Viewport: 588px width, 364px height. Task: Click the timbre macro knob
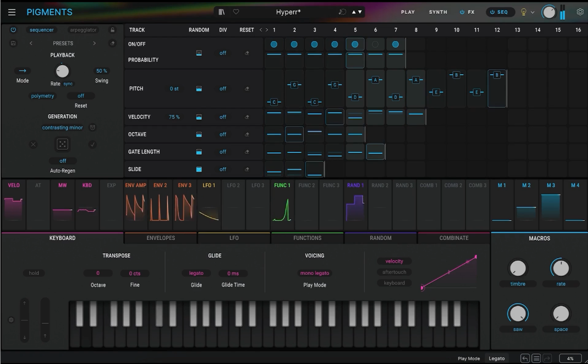click(518, 268)
